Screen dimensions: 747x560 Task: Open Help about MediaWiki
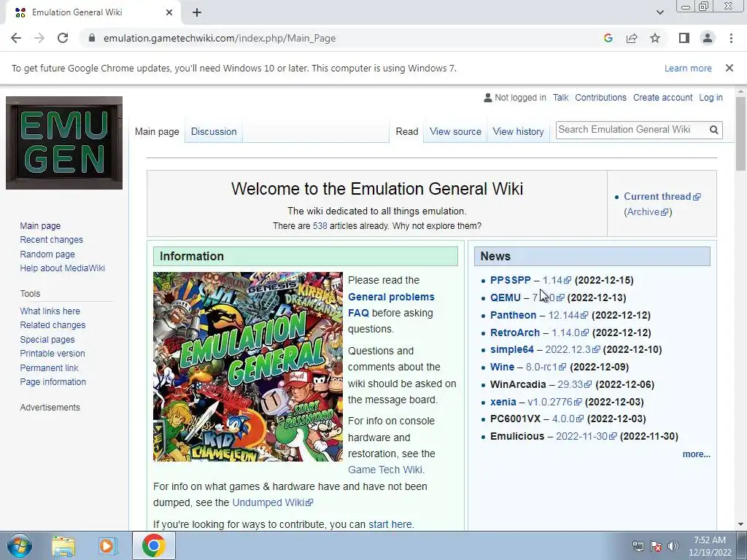click(x=63, y=268)
